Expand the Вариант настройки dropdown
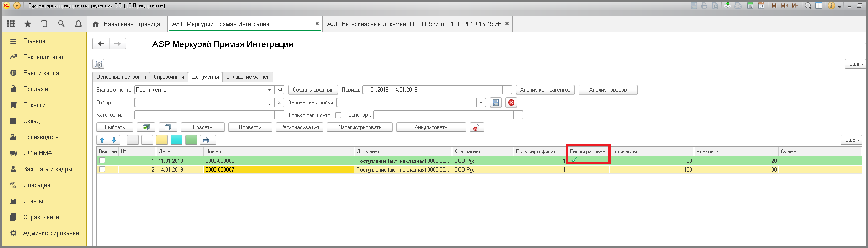Viewport: 868px width, 248px height. (481, 102)
